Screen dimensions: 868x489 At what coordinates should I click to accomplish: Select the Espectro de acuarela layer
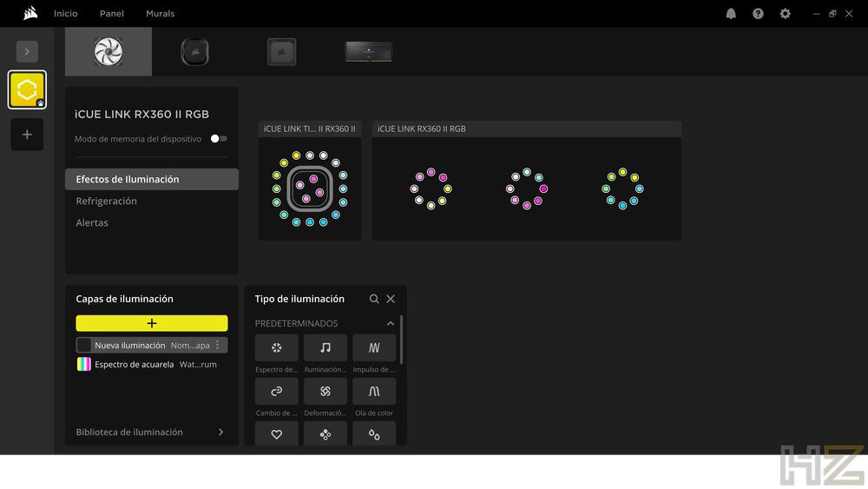(152, 365)
